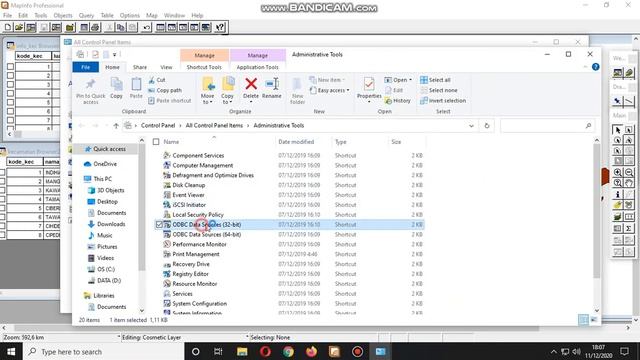The image size is (640, 360).
Task: Click the red Delete icon
Action: 251,84
